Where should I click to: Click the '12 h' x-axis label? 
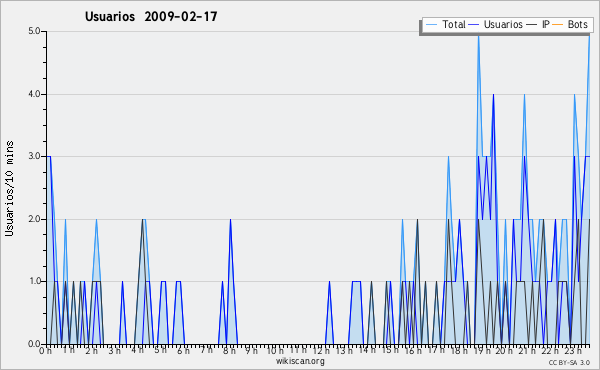click(321, 351)
